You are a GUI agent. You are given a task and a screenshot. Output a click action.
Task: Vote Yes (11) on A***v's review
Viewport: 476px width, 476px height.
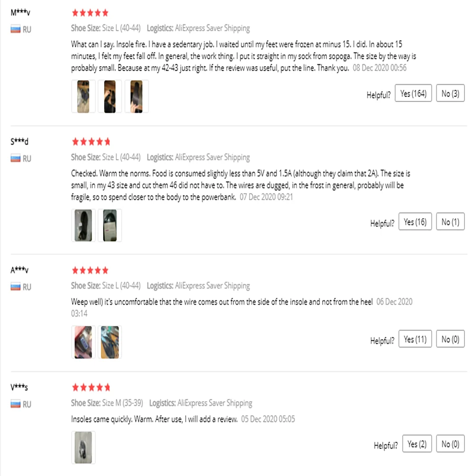pos(415,339)
